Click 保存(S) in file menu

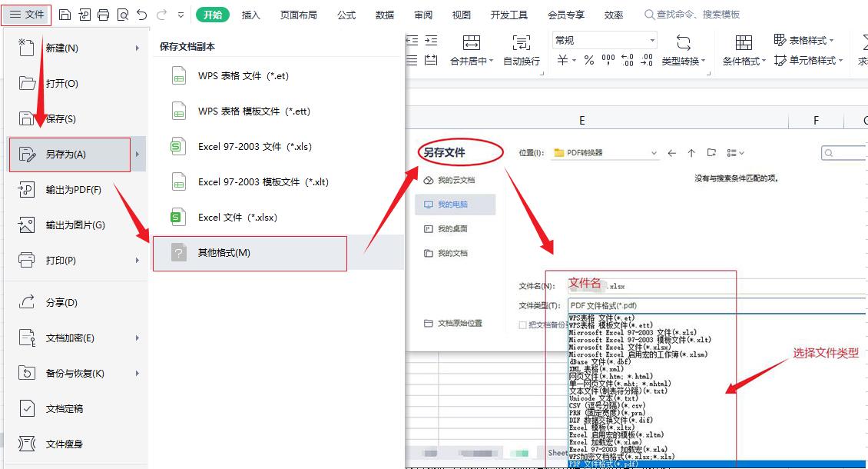click(x=76, y=118)
